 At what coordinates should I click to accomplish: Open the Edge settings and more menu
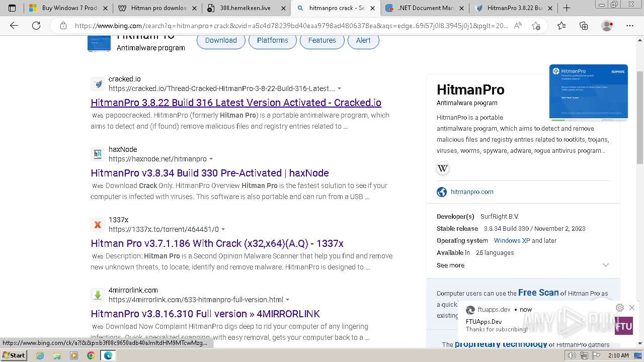pyautogui.click(x=630, y=26)
